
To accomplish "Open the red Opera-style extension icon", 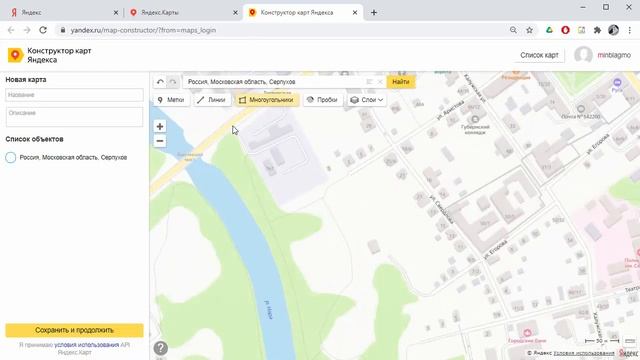I will (x=565, y=30).
